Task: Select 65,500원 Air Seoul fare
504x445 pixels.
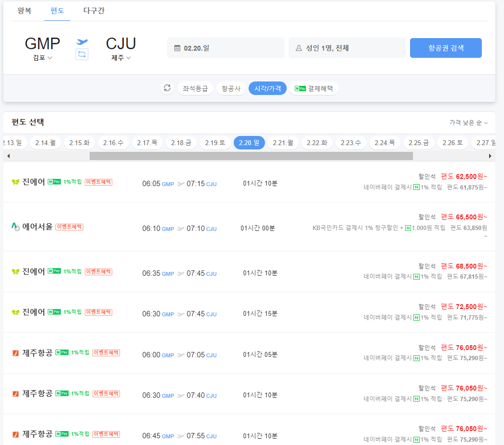Action: [464, 217]
